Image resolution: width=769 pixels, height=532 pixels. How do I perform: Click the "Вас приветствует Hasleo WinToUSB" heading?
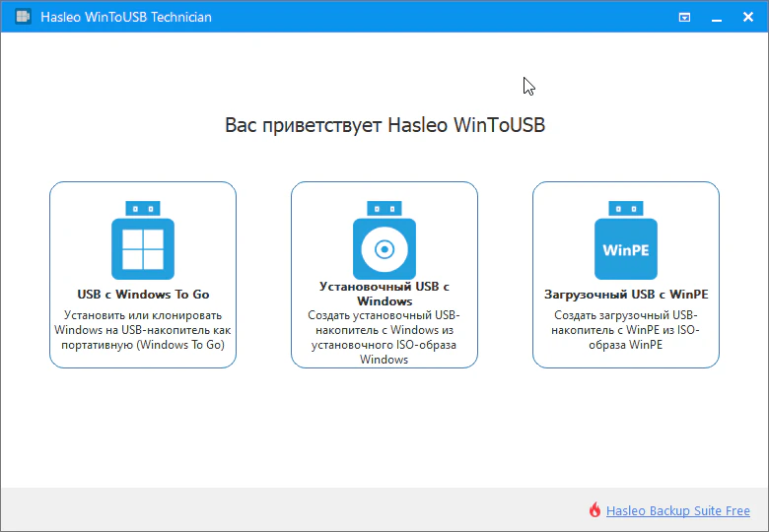click(384, 126)
